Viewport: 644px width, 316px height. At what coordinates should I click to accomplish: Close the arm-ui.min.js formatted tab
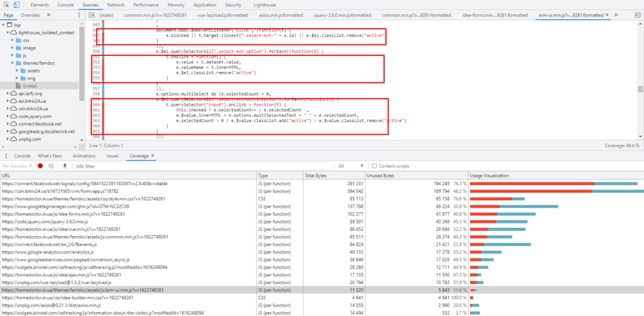[x=608, y=15]
